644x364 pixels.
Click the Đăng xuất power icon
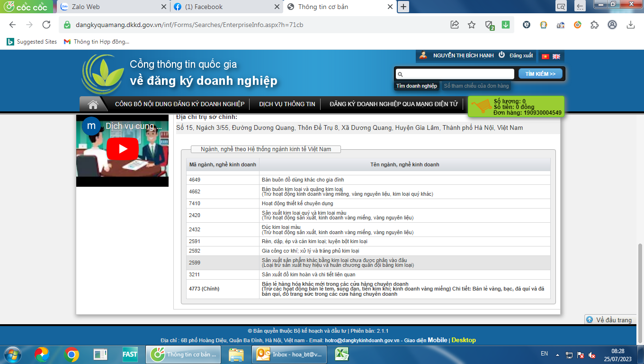502,55
